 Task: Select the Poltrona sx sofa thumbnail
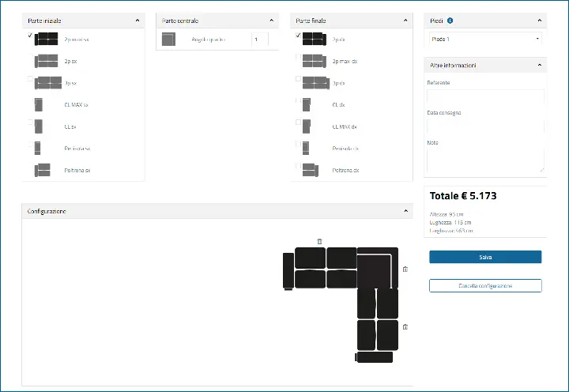43,170
